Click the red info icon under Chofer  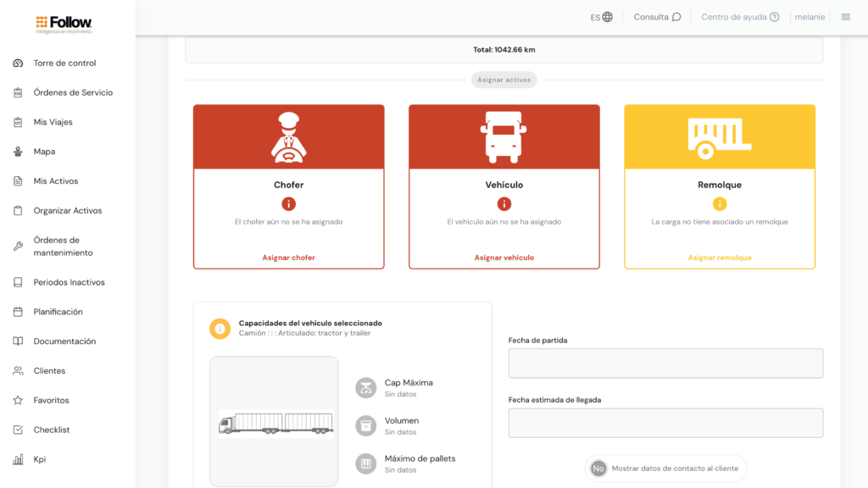(289, 204)
